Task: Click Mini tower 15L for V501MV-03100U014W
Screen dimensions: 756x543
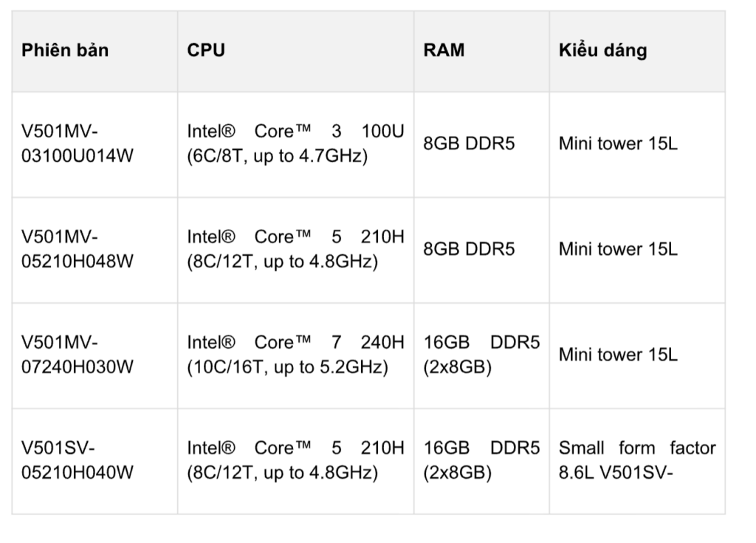Action: click(617, 144)
